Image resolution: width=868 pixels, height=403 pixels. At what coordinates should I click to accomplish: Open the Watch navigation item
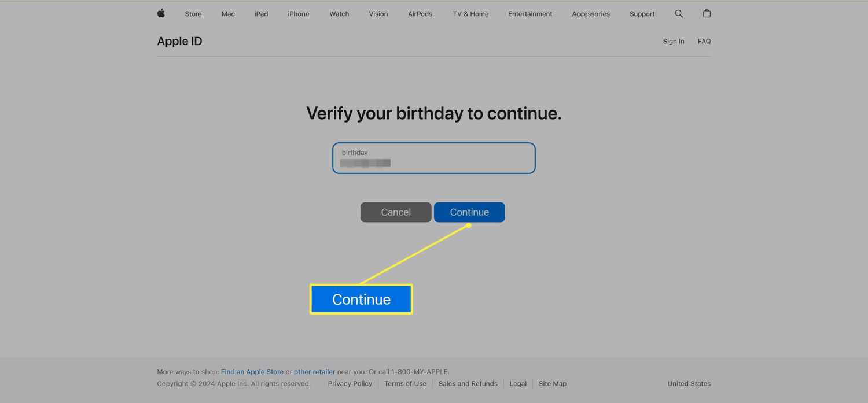pos(339,14)
